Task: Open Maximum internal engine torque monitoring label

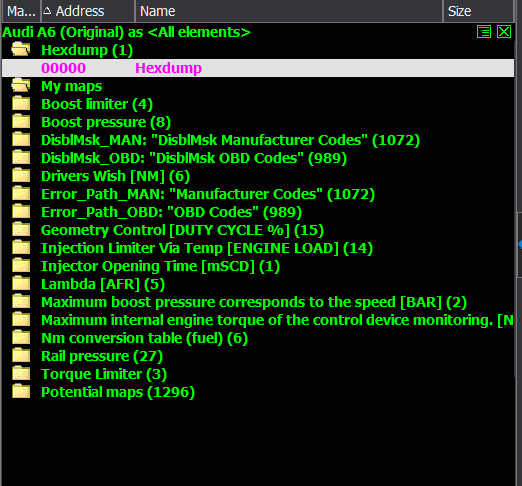Action: (x=277, y=320)
